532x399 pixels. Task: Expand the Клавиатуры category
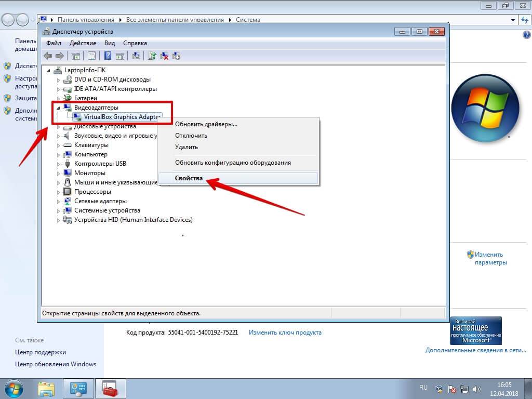(58, 145)
